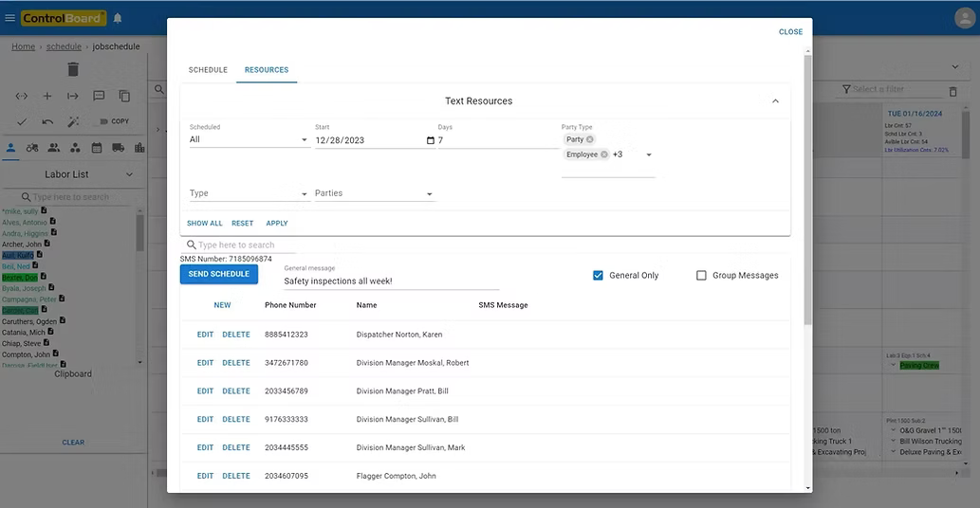
Task: Expand the Parties dropdown
Action: (x=375, y=194)
